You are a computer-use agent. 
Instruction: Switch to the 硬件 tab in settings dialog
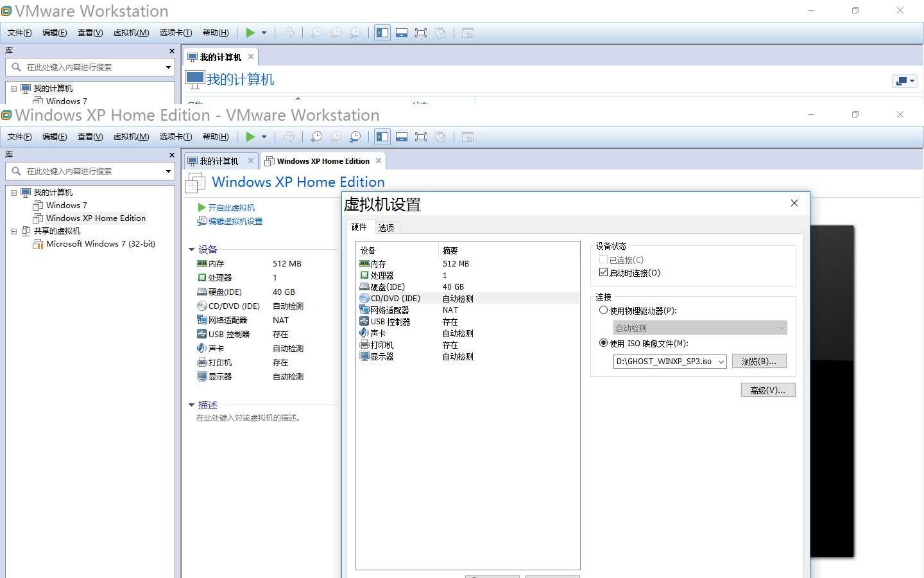(x=359, y=227)
